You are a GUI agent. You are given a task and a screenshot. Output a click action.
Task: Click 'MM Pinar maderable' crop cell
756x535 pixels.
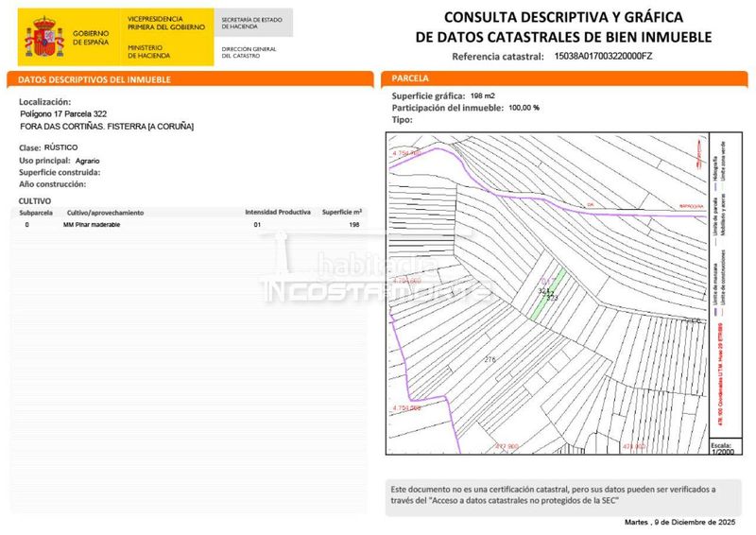(x=92, y=225)
